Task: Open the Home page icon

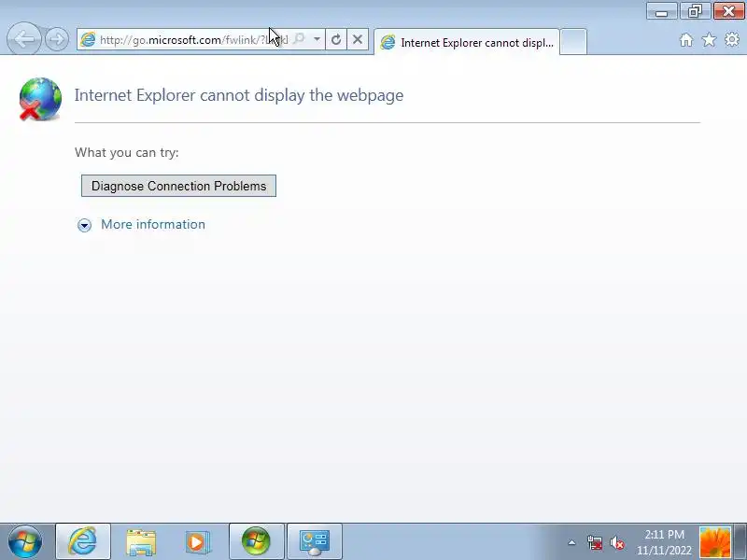Action: tap(686, 39)
